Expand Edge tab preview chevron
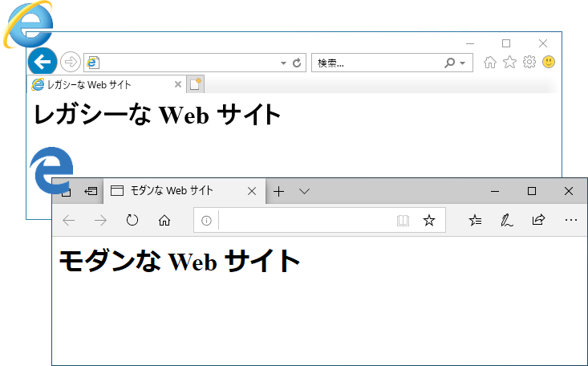This screenshot has height=366, width=588. pos(305,192)
